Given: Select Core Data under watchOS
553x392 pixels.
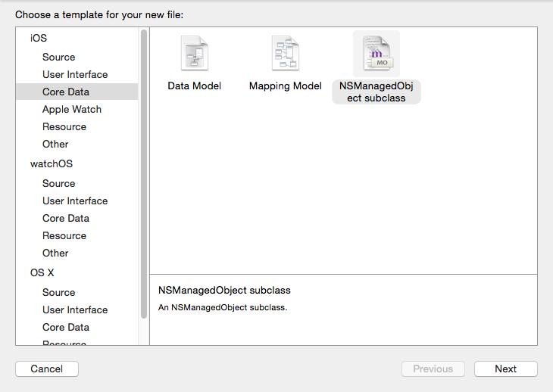Looking at the screenshot, I should tap(66, 219).
